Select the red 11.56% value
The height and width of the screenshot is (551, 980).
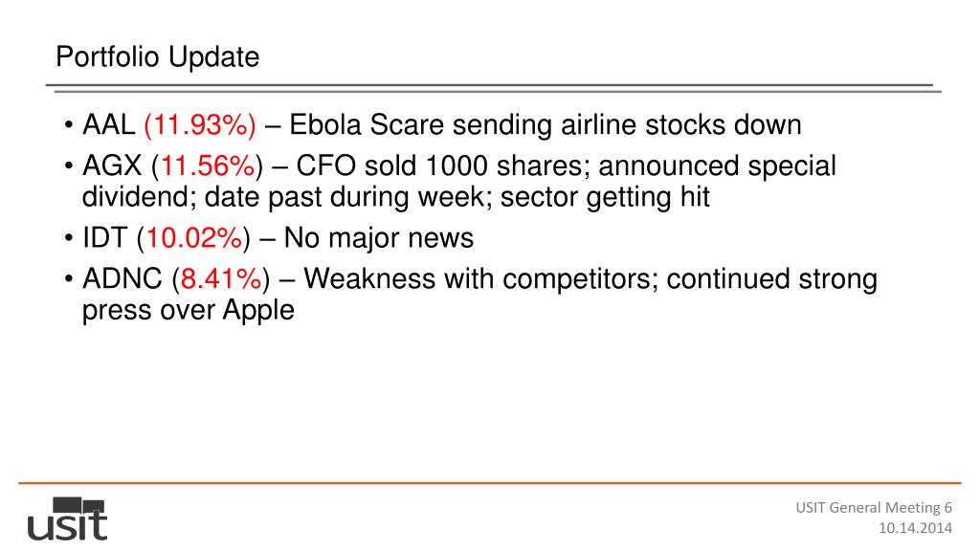pos(208,166)
